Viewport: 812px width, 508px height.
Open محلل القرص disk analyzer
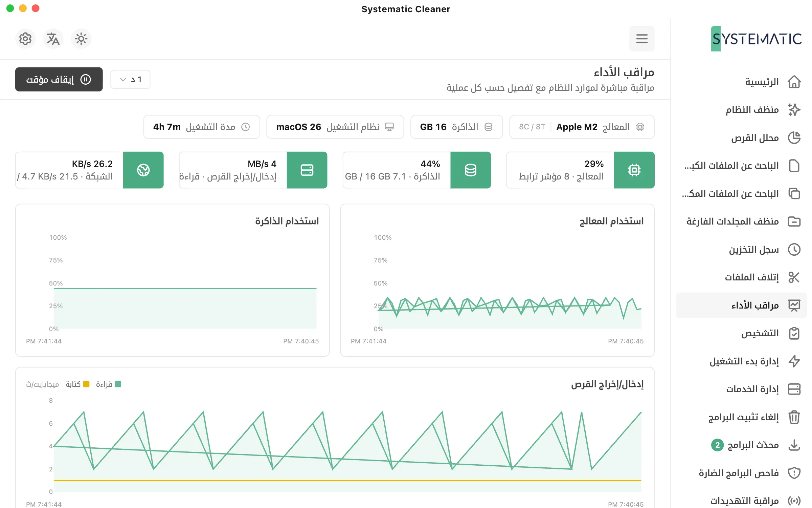pos(755,138)
